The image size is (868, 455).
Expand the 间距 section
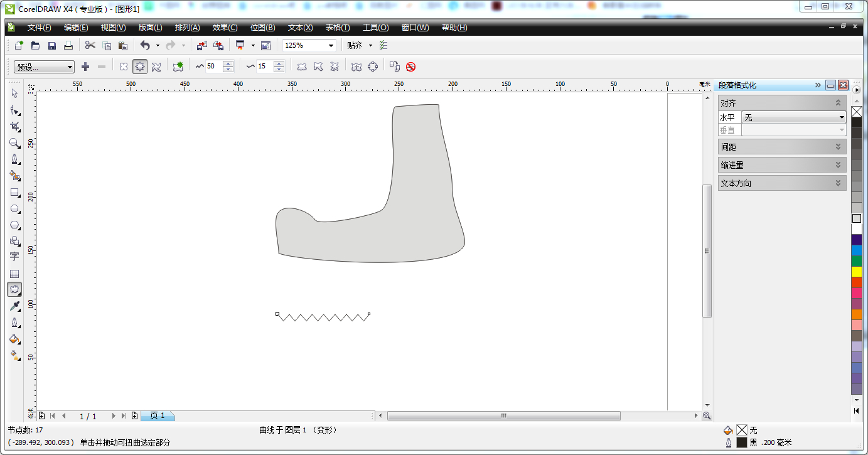(x=838, y=147)
